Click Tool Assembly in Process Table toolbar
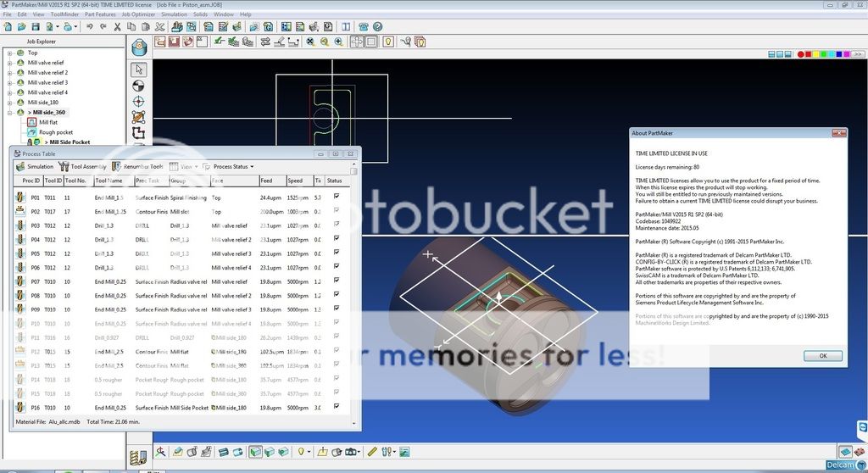 tap(83, 166)
